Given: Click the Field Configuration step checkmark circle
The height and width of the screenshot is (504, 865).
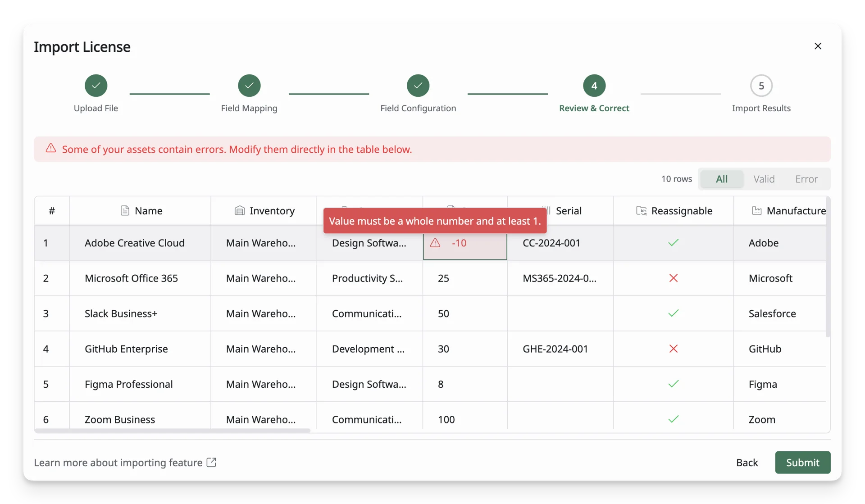Looking at the screenshot, I should [418, 86].
